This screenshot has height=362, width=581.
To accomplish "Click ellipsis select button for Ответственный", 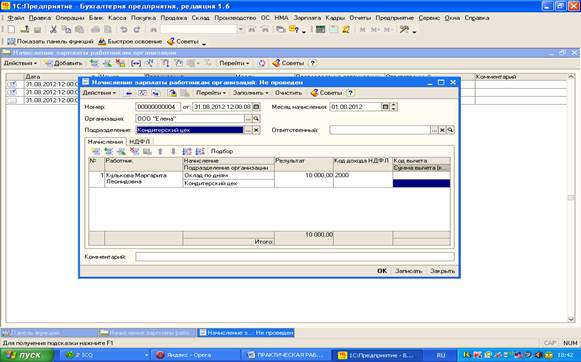I will [434, 130].
